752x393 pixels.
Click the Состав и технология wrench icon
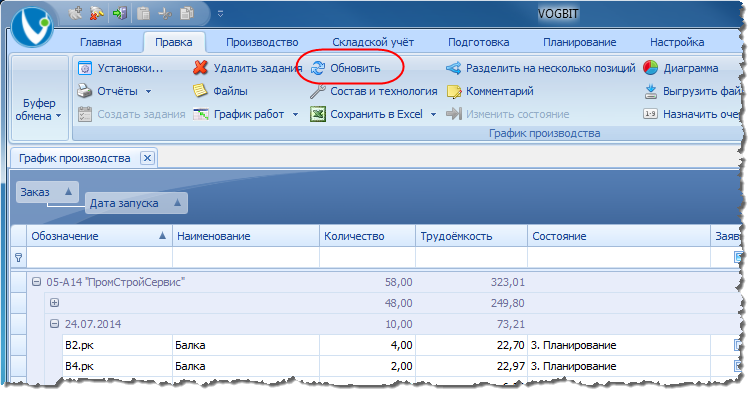pos(317,91)
